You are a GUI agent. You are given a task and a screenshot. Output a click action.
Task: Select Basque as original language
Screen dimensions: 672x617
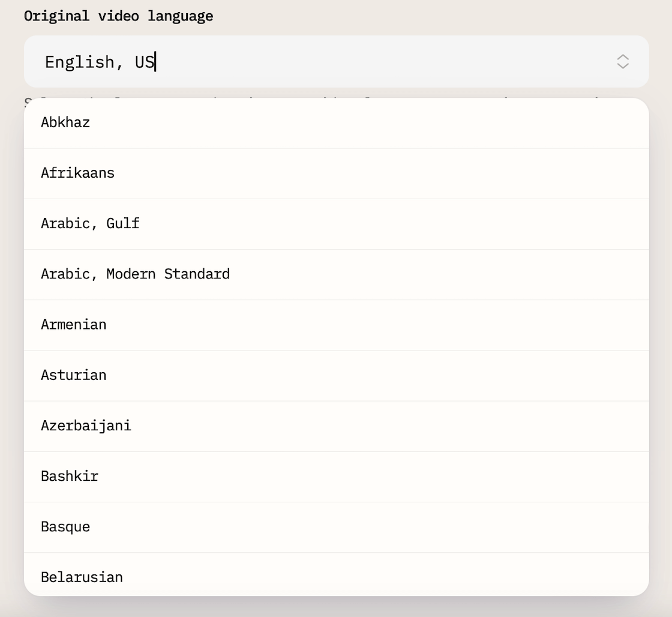pyautogui.click(x=65, y=526)
